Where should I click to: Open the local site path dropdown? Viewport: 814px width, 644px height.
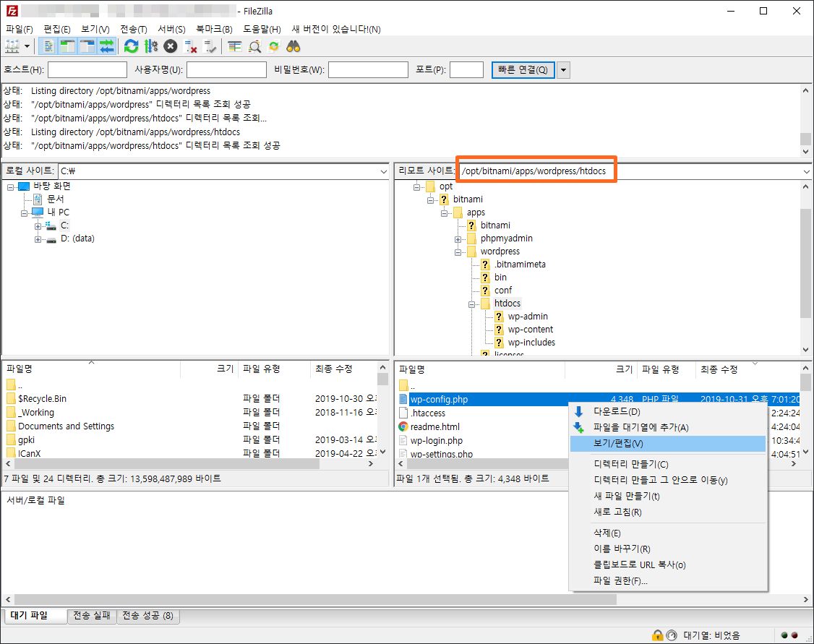coord(384,171)
